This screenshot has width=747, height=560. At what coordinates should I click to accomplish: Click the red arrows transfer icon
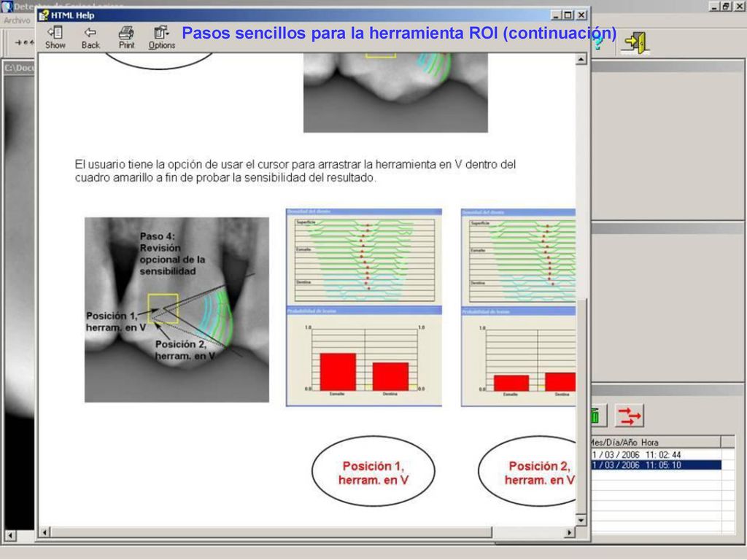coord(630,416)
